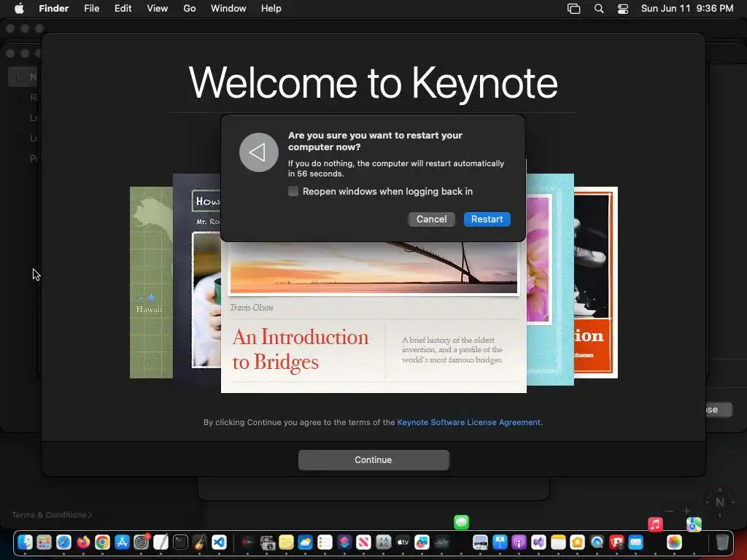Launch Google Chrome from the Dock
Image resolution: width=747 pixels, height=560 pixels.
(x=102, y=542)
